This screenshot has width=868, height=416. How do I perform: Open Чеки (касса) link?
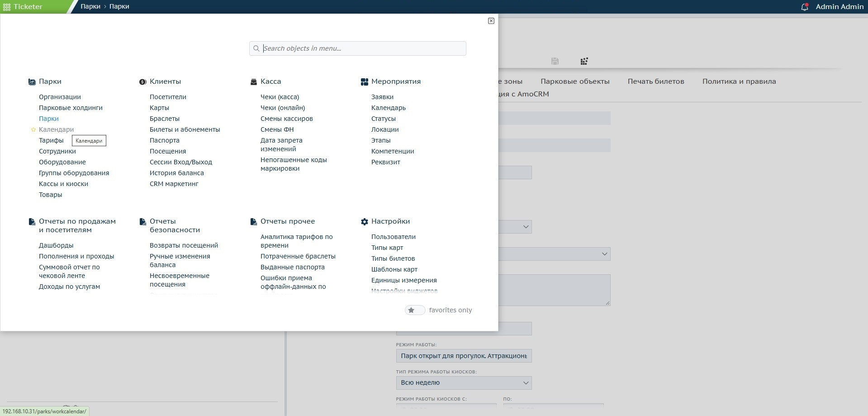pyautogui.click(x=280, y=97)
